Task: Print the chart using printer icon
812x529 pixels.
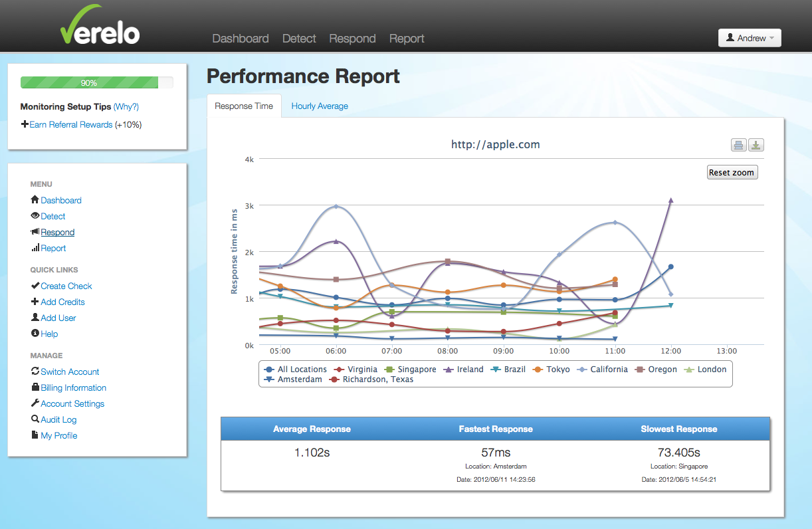Action: (738, 145)
